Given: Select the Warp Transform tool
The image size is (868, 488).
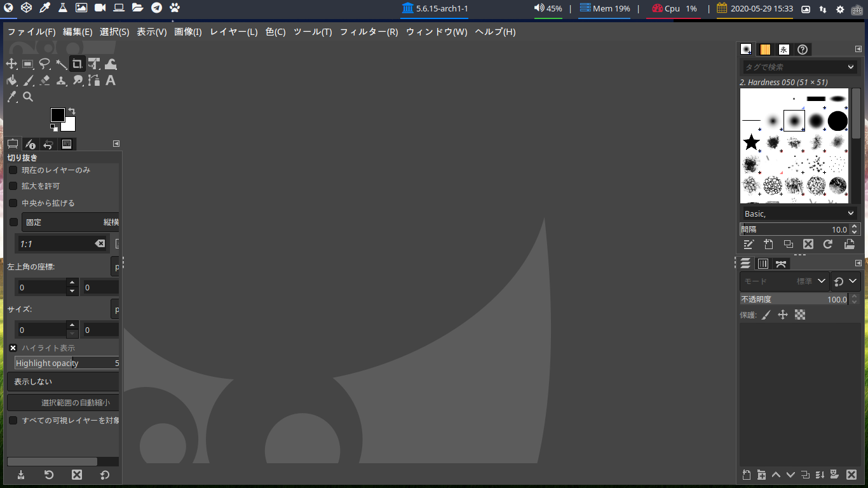Looking at the screenshot, I should (111, 64).
